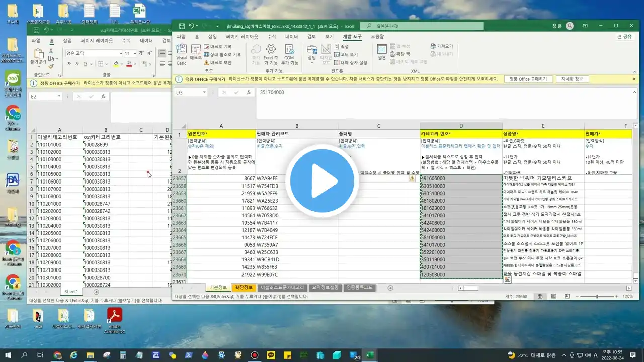This screenshot has height=362, width=644.
Task: Click format painter brush in back window
Action: pos(51,65)
